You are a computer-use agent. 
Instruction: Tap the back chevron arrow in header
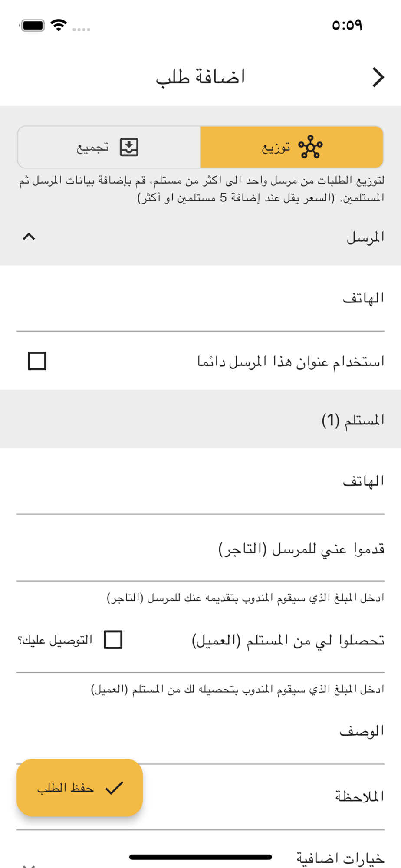(378, 78)
